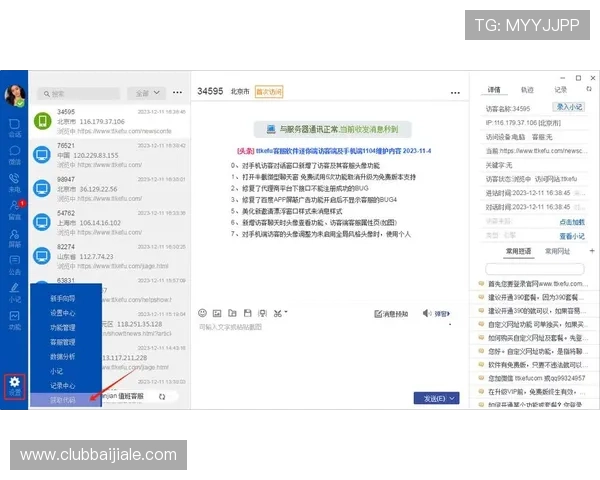Select phrase 在升级VIP前，免费版终生有效
The width and height of the screenshot is (600, 480).
[x=534, y=392]
